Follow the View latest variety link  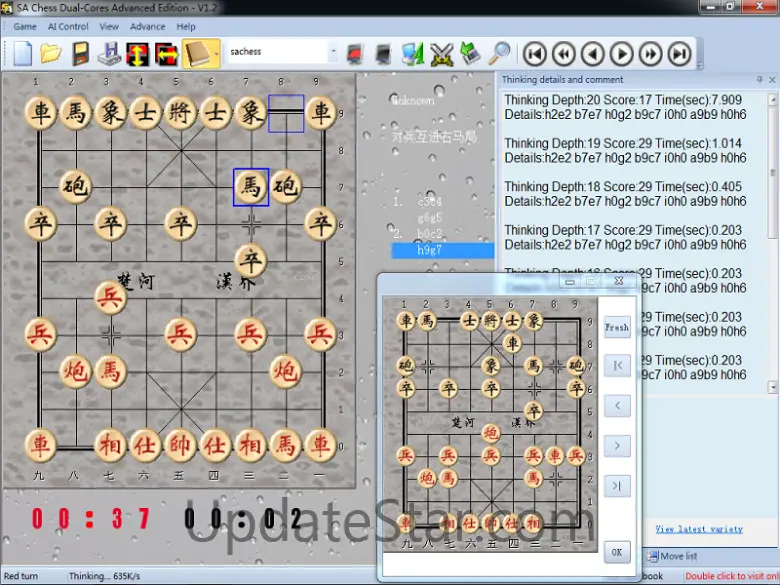pos(699,529)
